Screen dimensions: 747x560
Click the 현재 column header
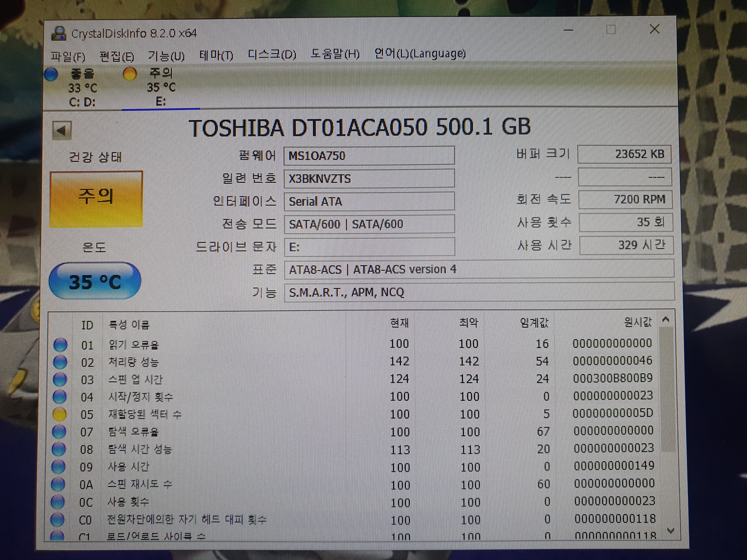pos(399,323)
